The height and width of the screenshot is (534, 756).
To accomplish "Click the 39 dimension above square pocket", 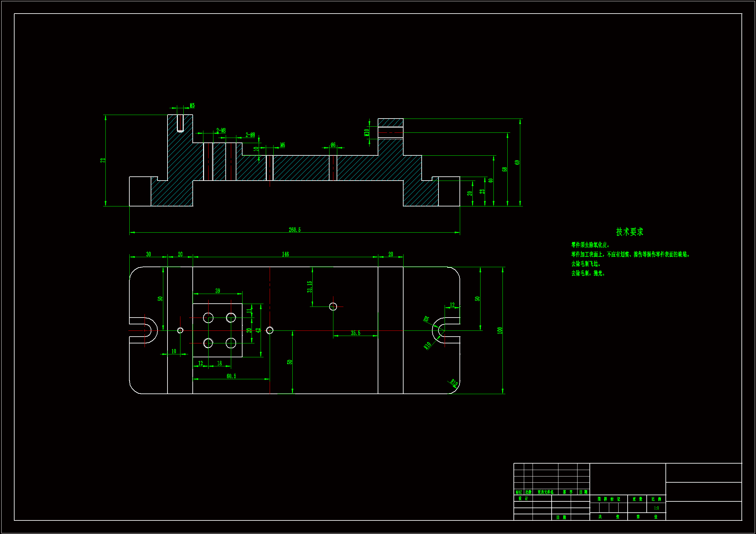I will pos(217,291).
